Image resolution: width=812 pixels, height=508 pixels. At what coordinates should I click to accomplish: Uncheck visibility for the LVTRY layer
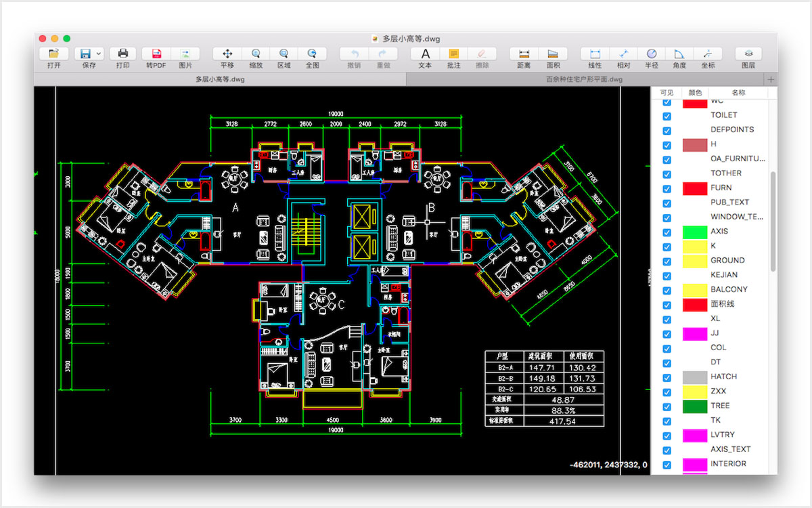pos(667,436)
